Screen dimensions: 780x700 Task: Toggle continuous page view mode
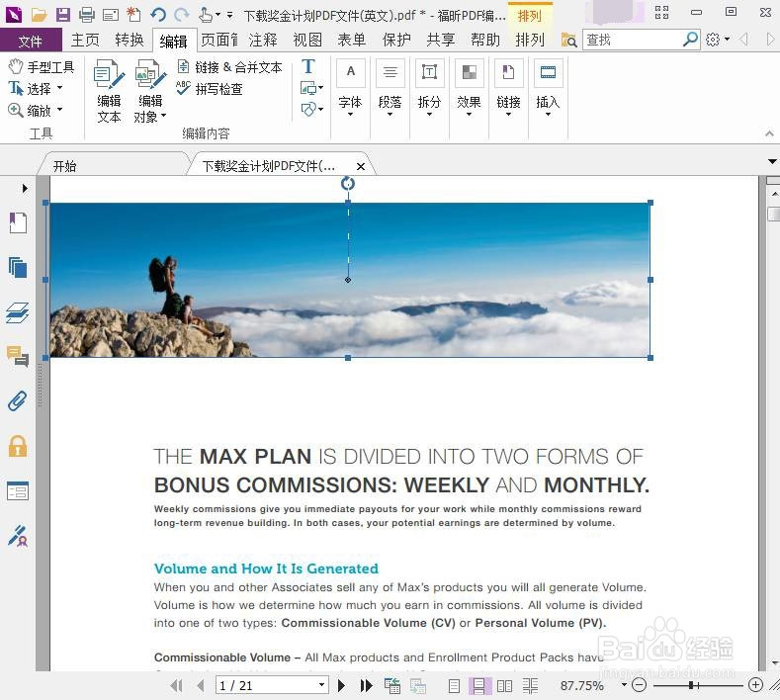click(479, 686)
